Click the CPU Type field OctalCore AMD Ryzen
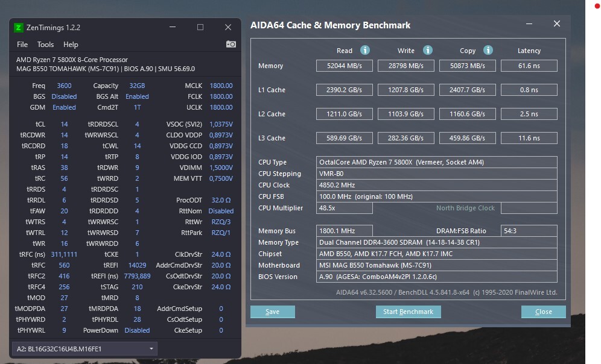 436,162
